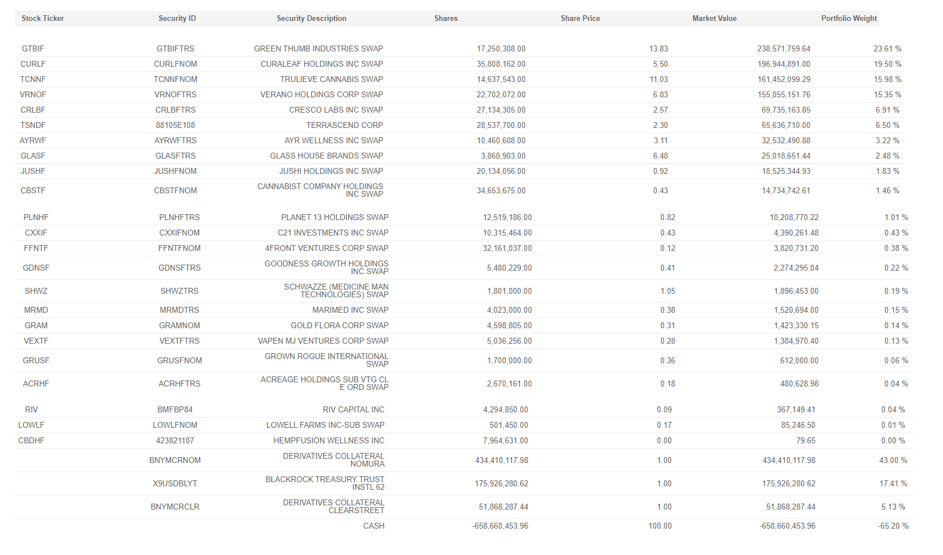
Task: Click CURALEAF HOLDINGS INC SWAP description
Action: click(322, 64)
